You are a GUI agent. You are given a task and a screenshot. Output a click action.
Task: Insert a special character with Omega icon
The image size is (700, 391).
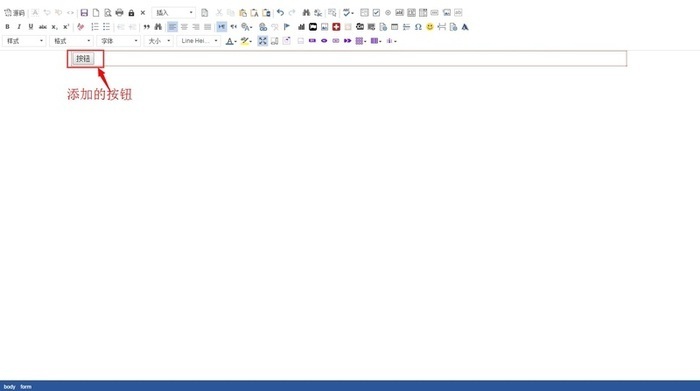pos(418,27)
